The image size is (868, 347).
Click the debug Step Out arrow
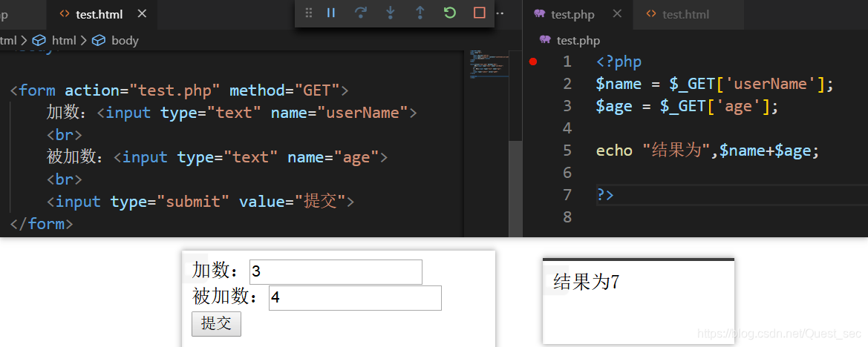420,13
